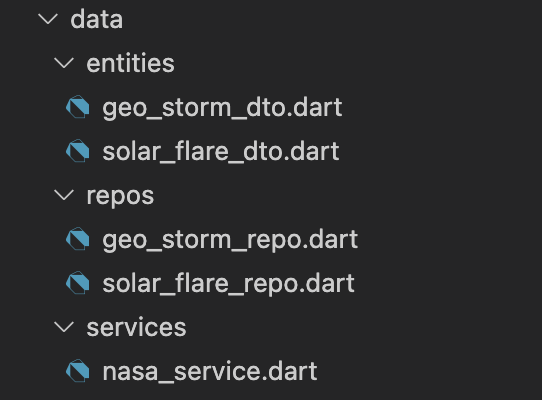Select the services folder label

click(x=136, y=327)
